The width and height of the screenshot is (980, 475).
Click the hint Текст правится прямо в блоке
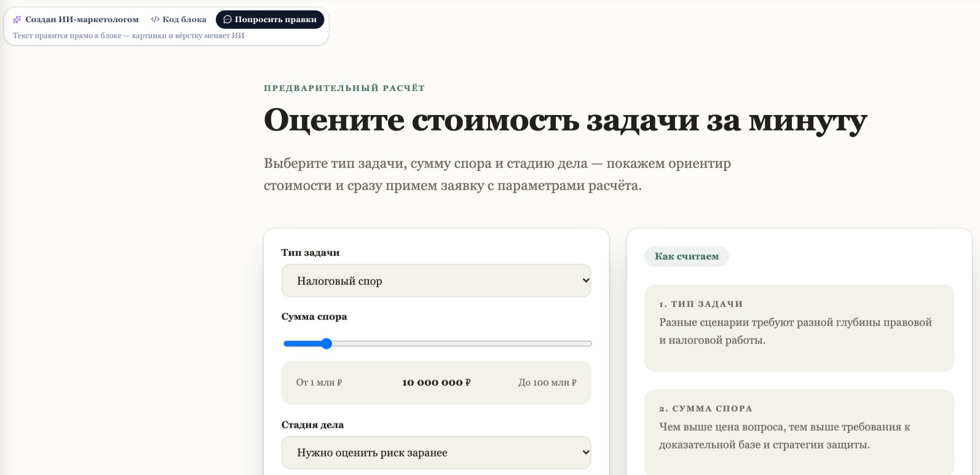tap(128, 36)
